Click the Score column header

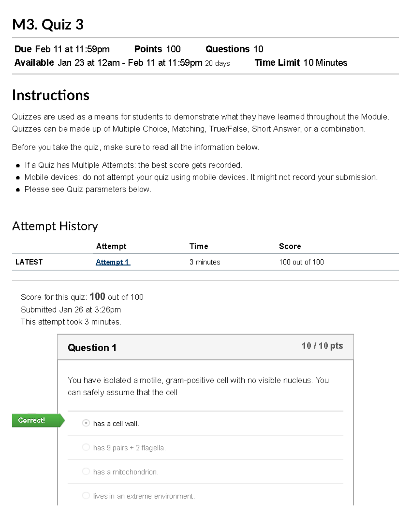click(x=290, y=246)
